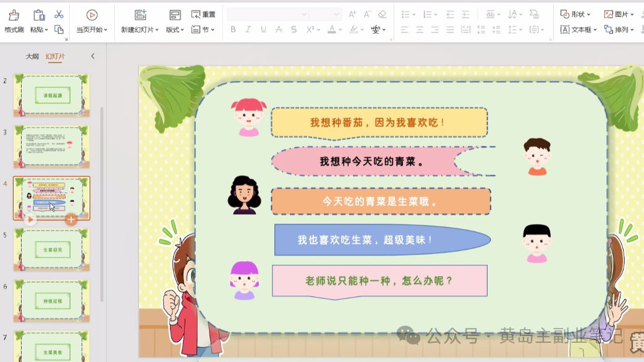Toggle bold formatting on selected text
The height and width of the screenshot is (362, 644).
[x=233, y=29]
